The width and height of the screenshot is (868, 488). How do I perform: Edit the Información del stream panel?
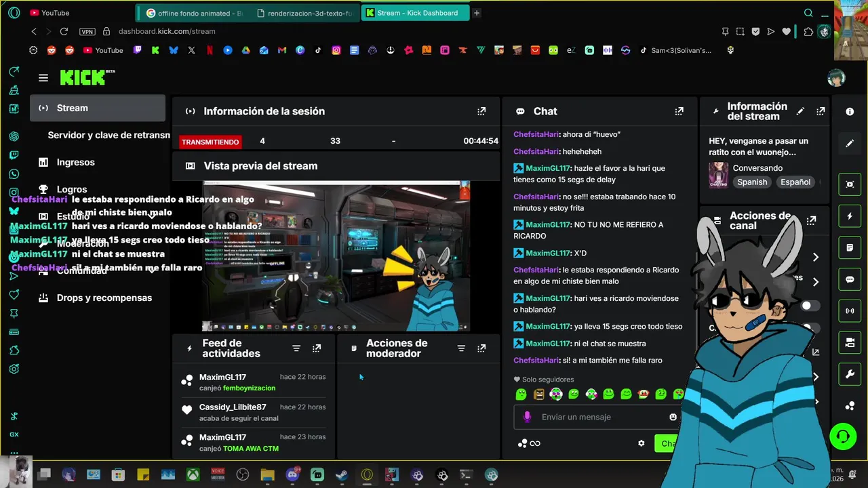point(800,111)
